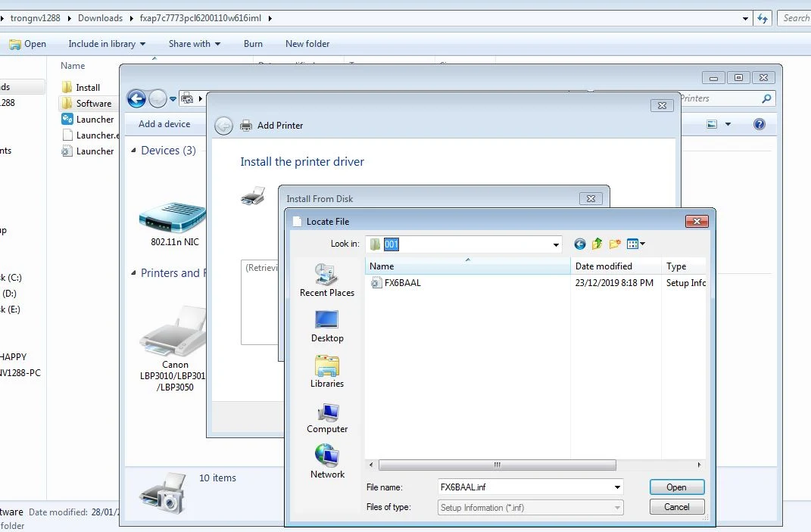The width and height of the screenshot is (811, 532).
Task: Expand the File name dropdown arrow
Action: click(617, 487)
